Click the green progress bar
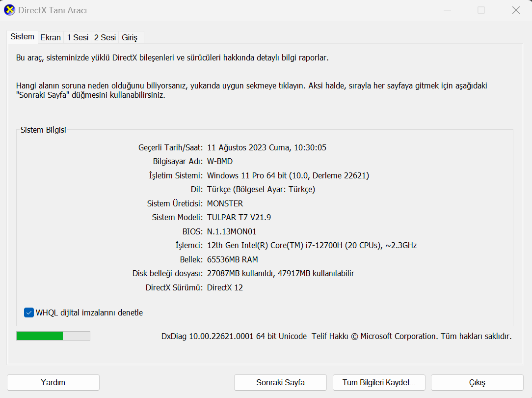Screen dimensions: 532x398 pyautogui.click(x=53, y=336)
